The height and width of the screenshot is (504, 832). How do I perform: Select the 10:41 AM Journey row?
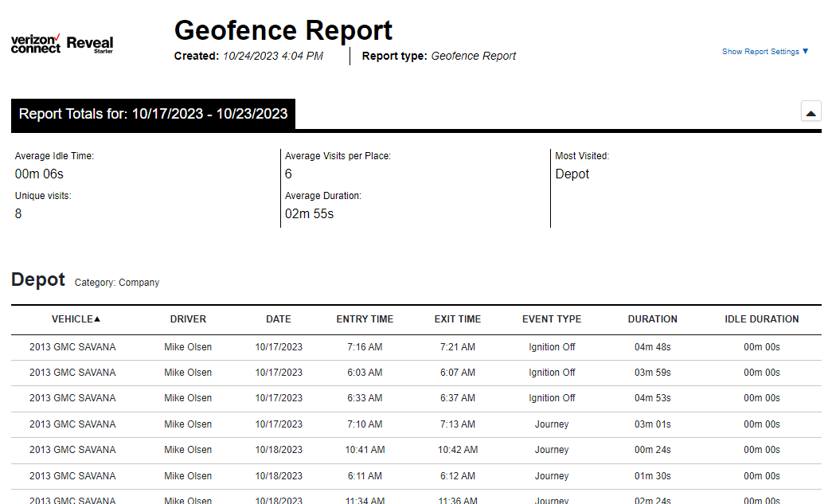pyautogui.click(x=365, y=450)
